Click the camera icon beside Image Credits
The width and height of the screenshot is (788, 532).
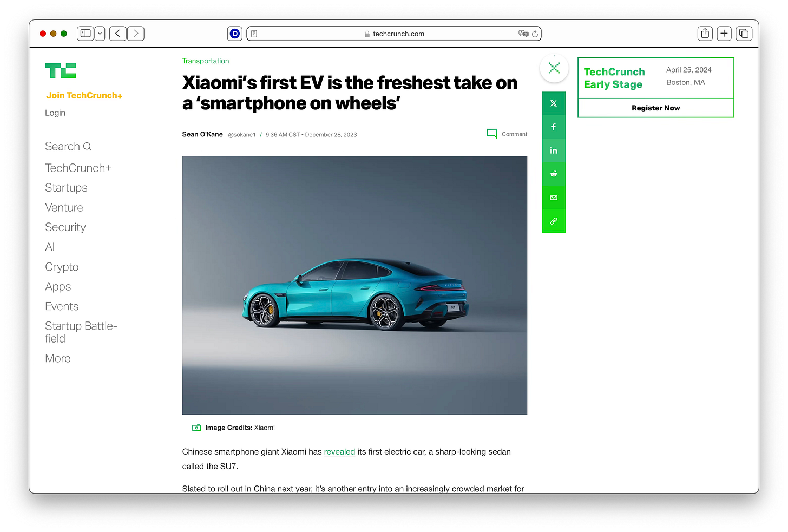click(196, 428)
